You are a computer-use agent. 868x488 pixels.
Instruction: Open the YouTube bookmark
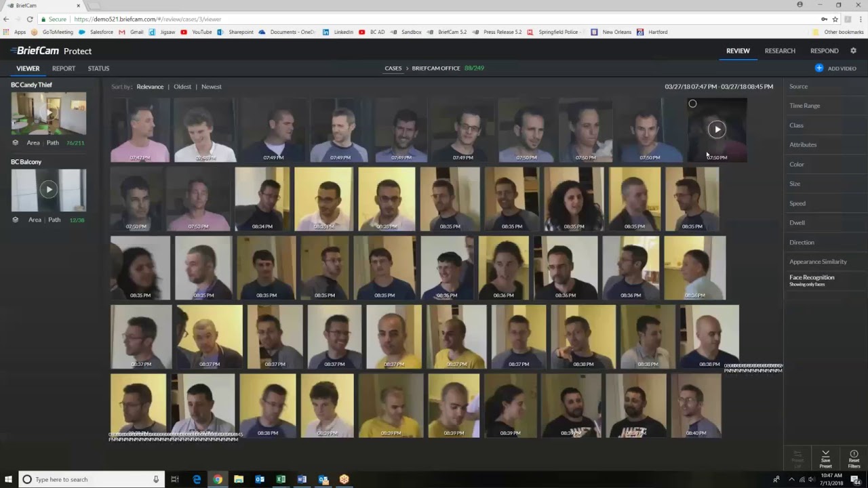click(x=197, y=32)
